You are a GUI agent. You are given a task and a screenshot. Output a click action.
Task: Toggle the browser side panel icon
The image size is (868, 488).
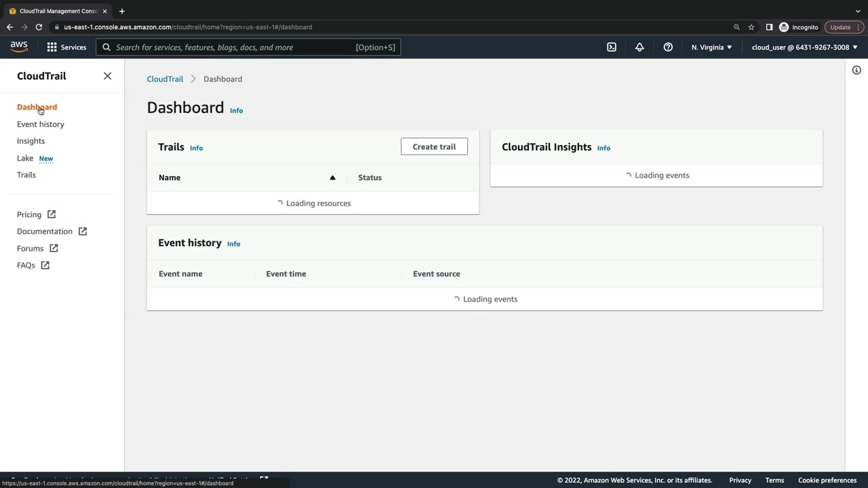(x=769, y=27)
